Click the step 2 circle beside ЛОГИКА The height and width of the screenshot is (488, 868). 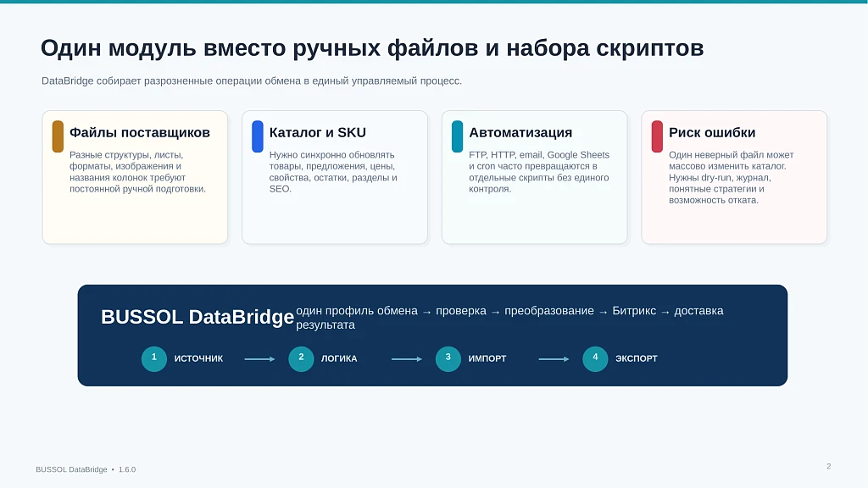coord(301,358)
